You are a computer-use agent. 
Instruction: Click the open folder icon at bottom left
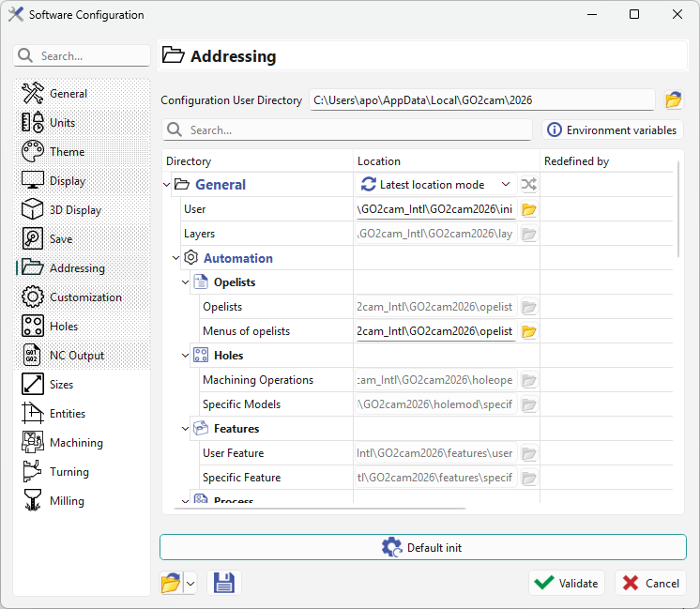coord(171,583)
